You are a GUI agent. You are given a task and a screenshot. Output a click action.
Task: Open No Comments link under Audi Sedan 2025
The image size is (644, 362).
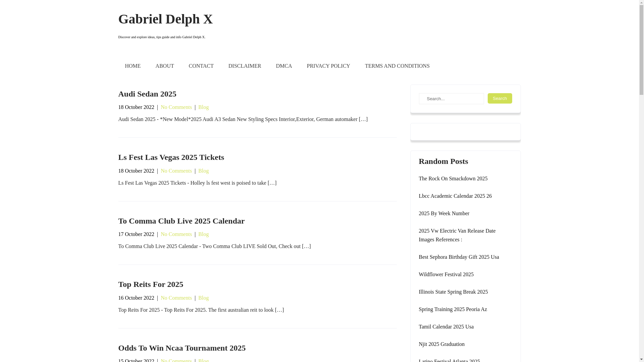[x=176, y=107]
